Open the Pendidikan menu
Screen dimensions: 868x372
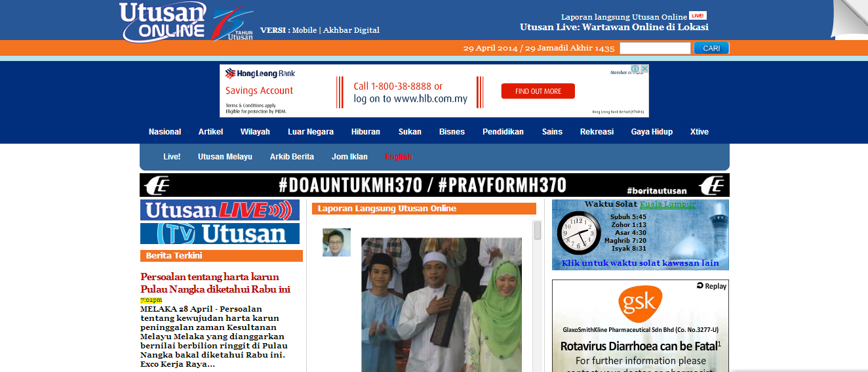[503, 132]
